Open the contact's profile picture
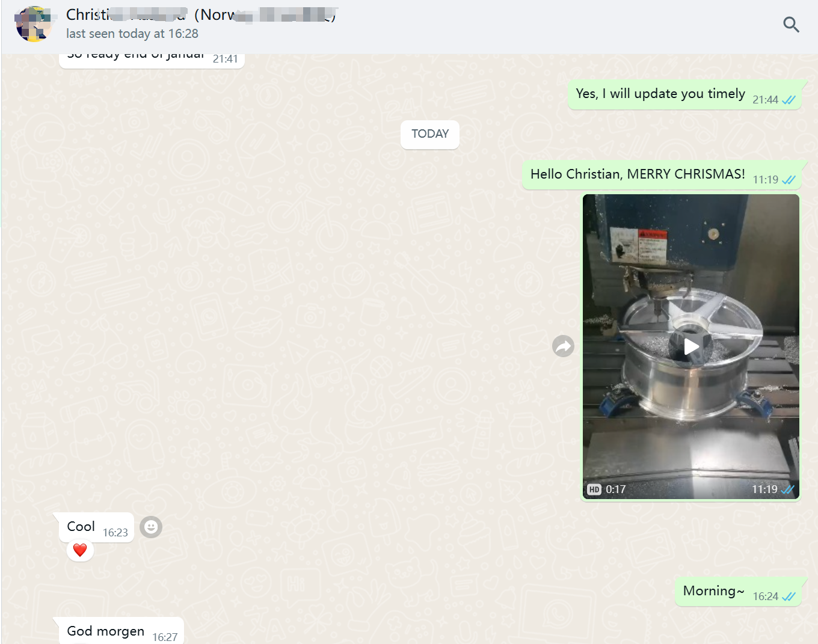 pos(34,24)
